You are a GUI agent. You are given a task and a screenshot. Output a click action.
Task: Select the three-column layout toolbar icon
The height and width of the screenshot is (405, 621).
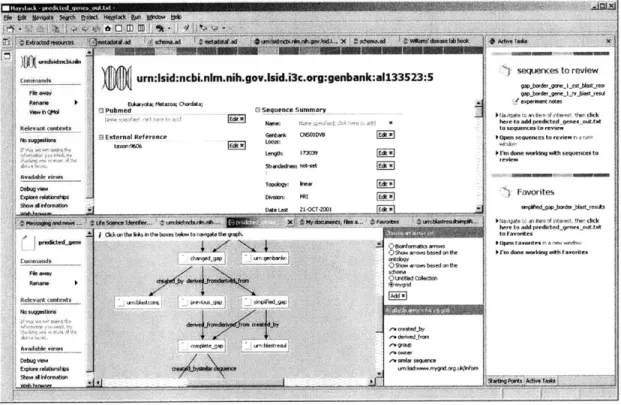141,29
